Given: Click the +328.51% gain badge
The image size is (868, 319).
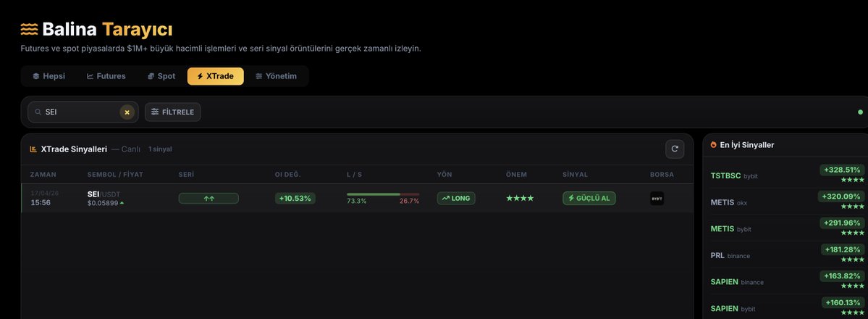Looking at the screenshot, I should pyautogui.click(x=842, y=170).
